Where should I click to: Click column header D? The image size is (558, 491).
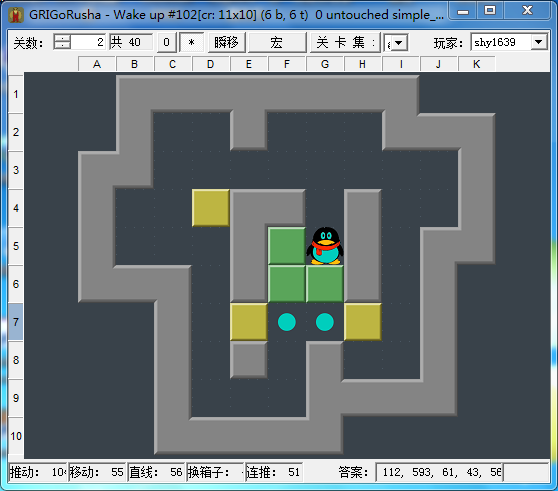pos(211,64)
